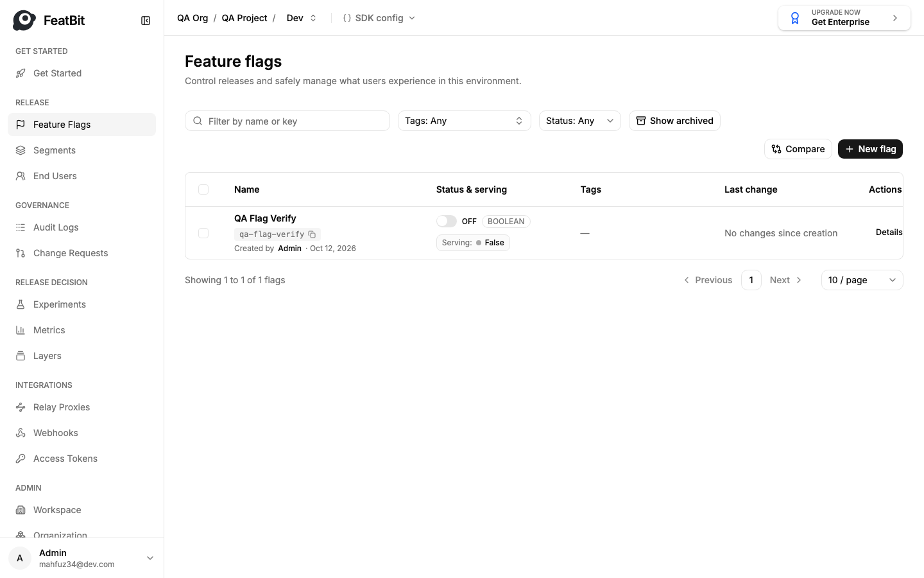Open the Dev environment switcher
Screen dimensions: 924x578
(x=302, y=18)
